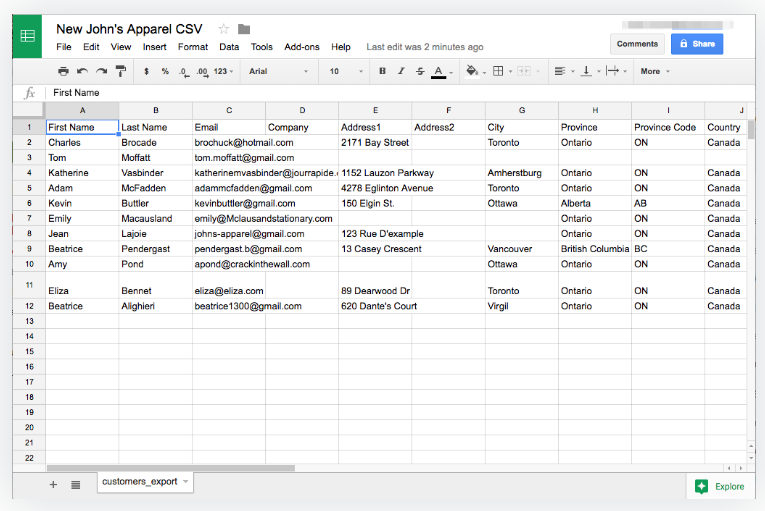
Task: Open the customers_export sheet tab menu arrow
Action: point(186,482)
